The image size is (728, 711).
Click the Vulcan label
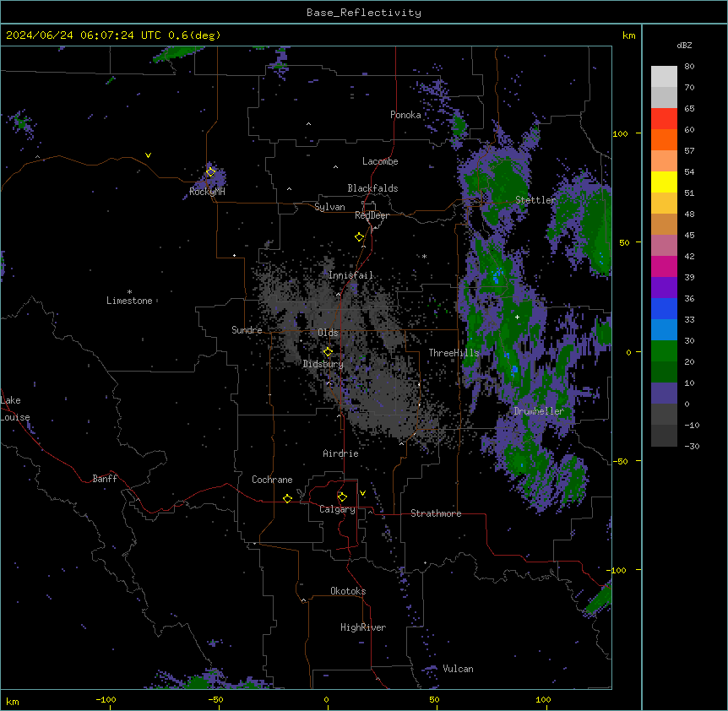(459, 669)
